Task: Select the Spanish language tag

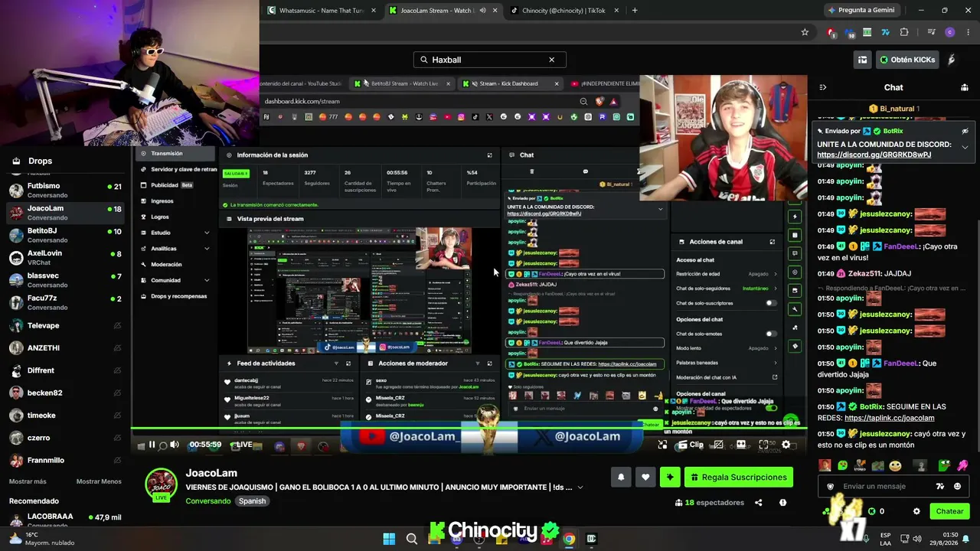Action: (x=252, y=501)
